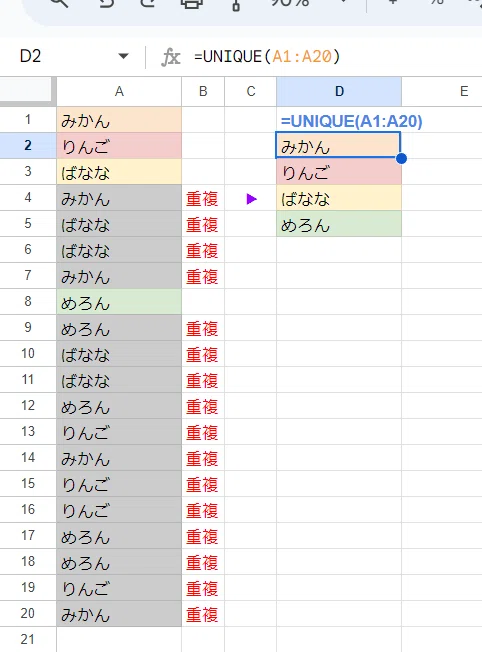Click the select-all corner of the grid

coord(28,91)
